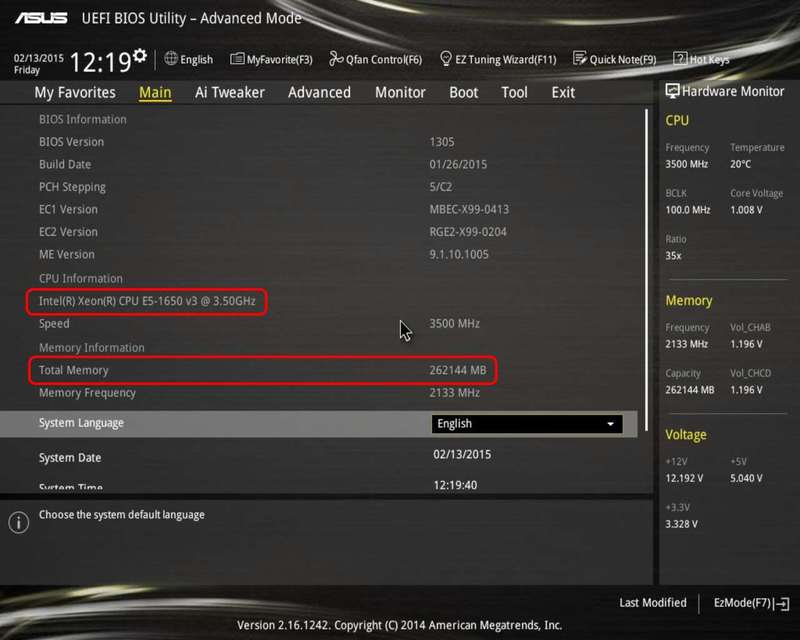Open the Advanced tab

click(319, 92)
